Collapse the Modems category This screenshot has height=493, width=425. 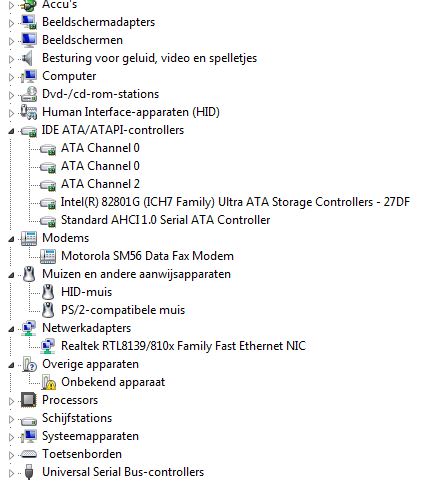[x=11, y=239]
